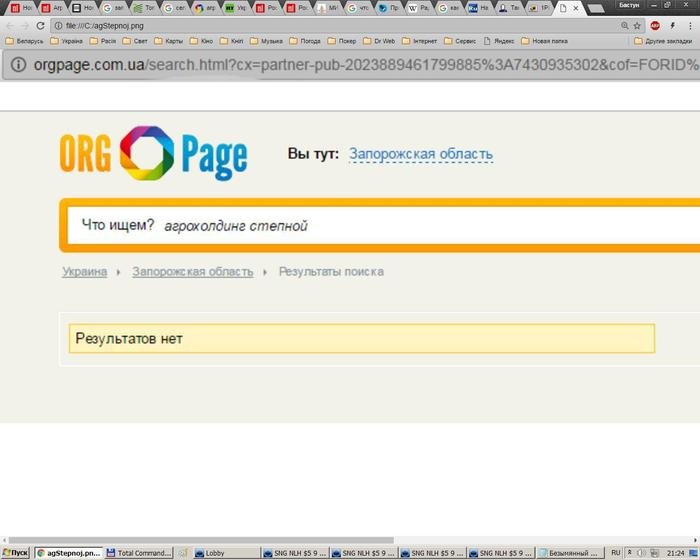Image resolution: width=700 pixels, height=560 pixels.
Task: Open the Беларусь bookmarks folder
Action: [25, 41]
